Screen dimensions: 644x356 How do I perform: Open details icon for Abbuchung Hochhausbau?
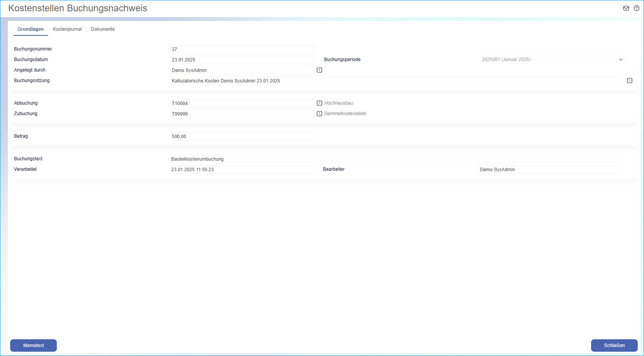pos(319,103)
